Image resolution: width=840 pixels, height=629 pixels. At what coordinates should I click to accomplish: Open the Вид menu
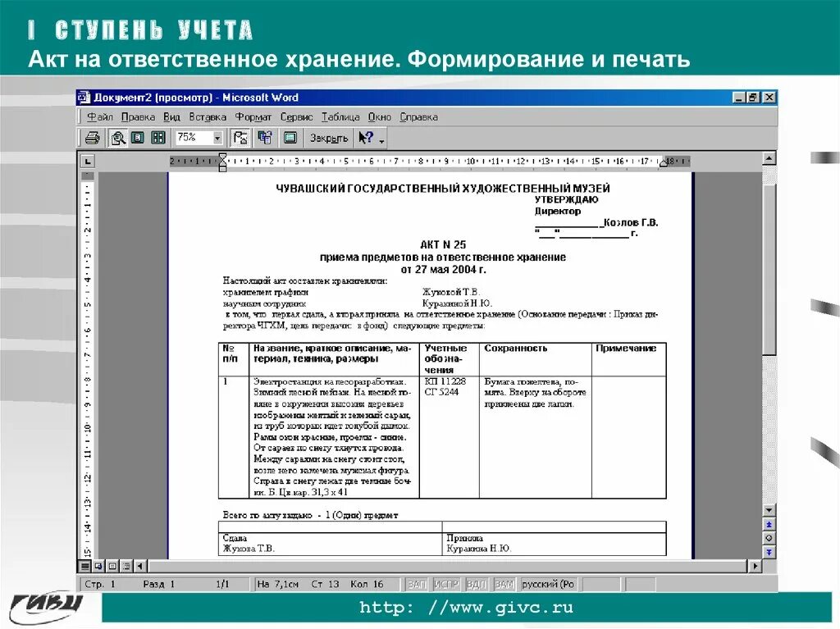coord(171,116)
